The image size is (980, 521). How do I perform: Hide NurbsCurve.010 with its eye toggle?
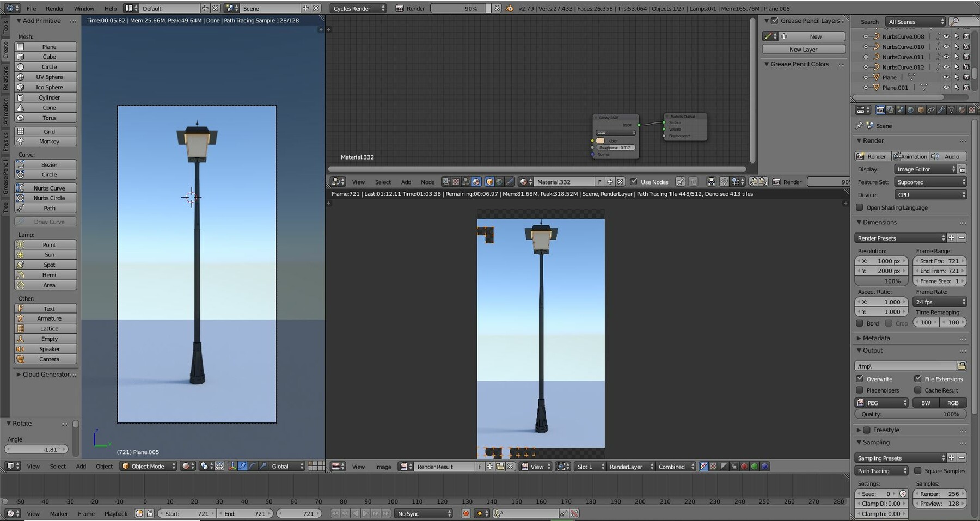[x=946, y=47]
